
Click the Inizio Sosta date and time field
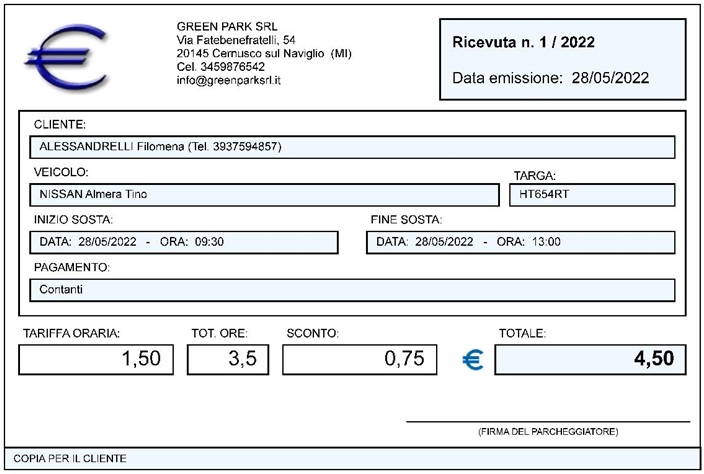(184, 242)
